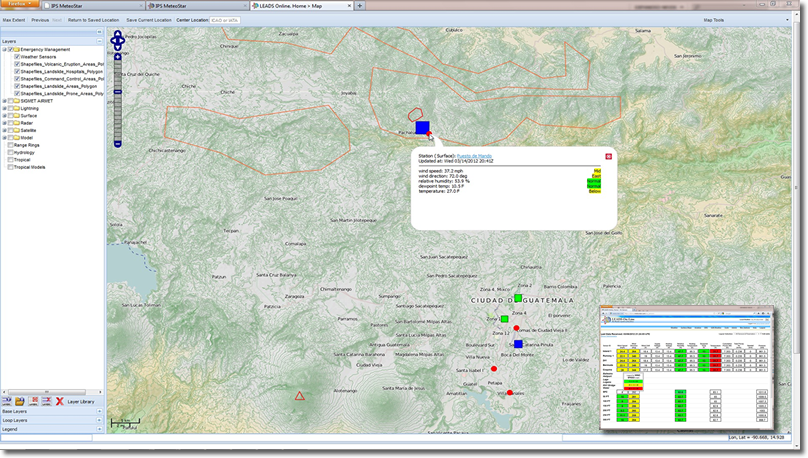
Task: Click the green sensor marker near Zona 2
Action: [518, 298]
